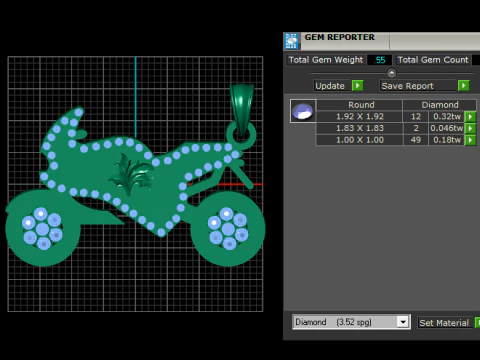Open the Diamond (3.52 spg) material dropdown

coord(351,322)
